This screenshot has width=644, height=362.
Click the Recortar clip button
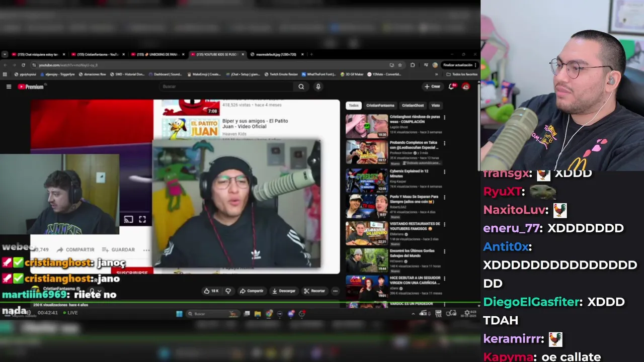tap(314, 291)
